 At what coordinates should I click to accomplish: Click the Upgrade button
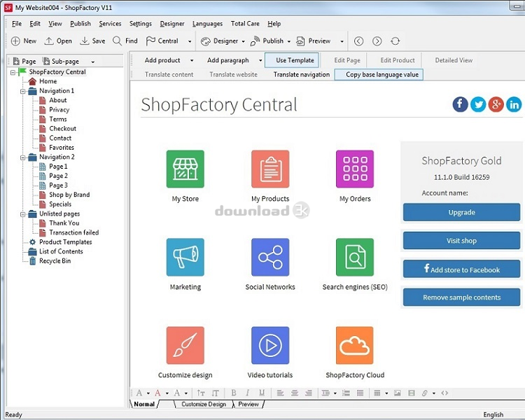pos(462,212)
